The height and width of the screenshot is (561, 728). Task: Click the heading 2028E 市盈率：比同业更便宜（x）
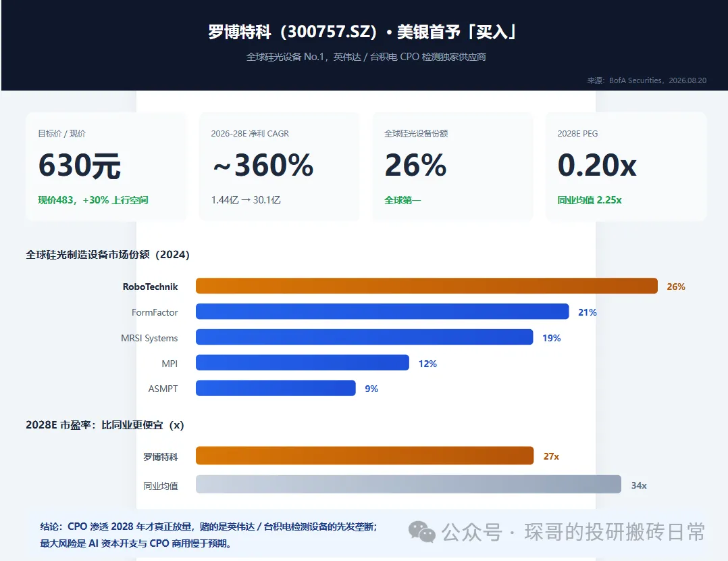105,425
